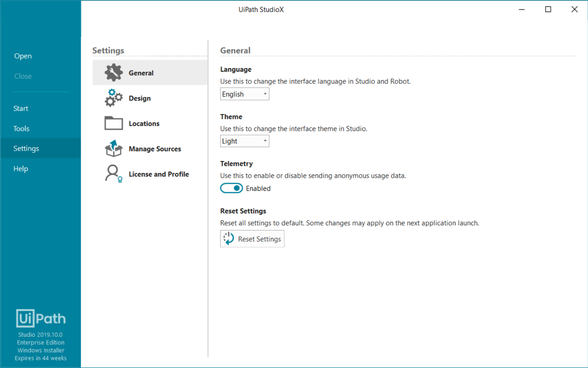
Task: Click the UiPath logo in the sidebar
Action: pyautogui.click(x=41, y=318)
